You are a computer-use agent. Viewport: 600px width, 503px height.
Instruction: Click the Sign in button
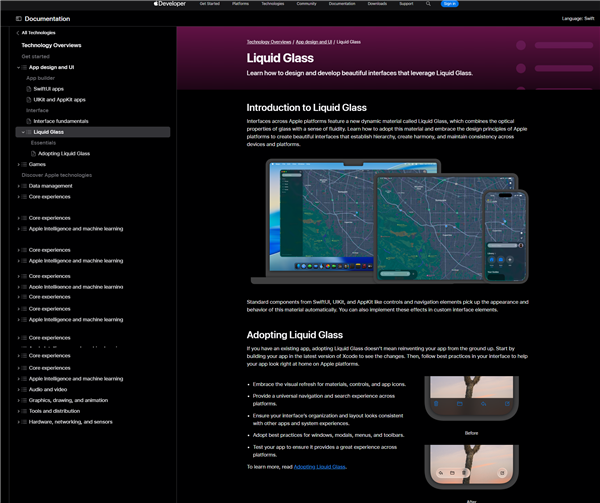(450, 4)
